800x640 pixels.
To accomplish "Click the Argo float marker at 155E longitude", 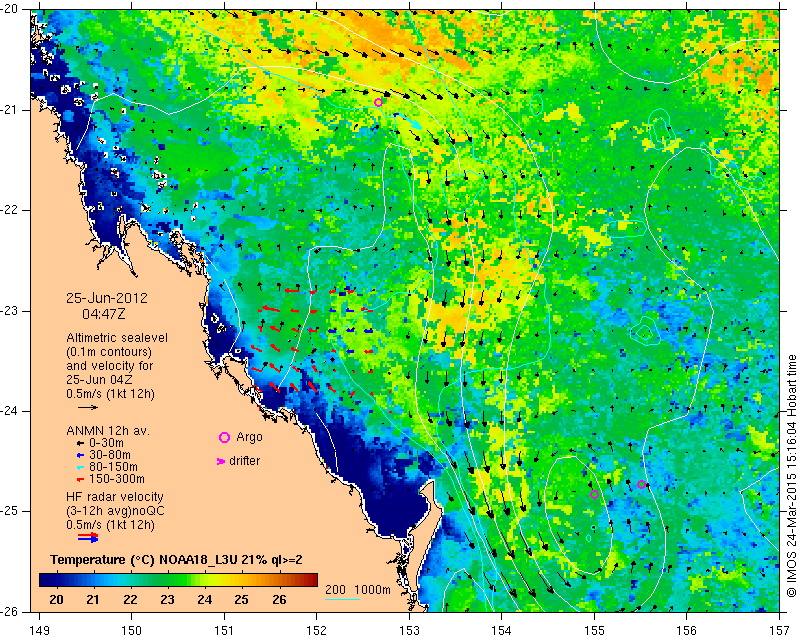I will point(594,494).
